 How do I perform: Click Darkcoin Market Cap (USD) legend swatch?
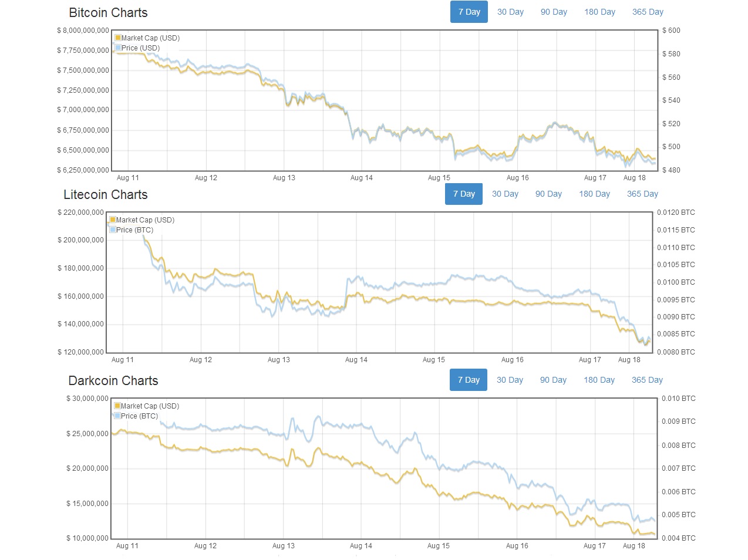click(x=117, y=406)
